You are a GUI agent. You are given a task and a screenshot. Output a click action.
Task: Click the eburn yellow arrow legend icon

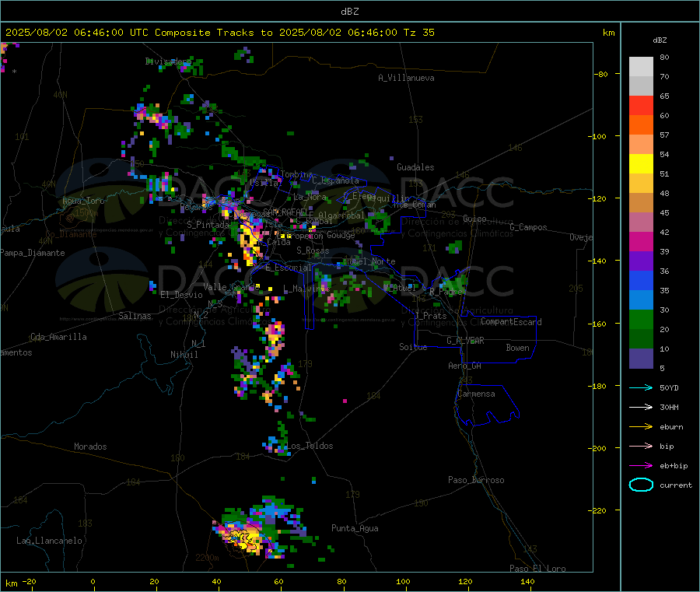[641, 427]
